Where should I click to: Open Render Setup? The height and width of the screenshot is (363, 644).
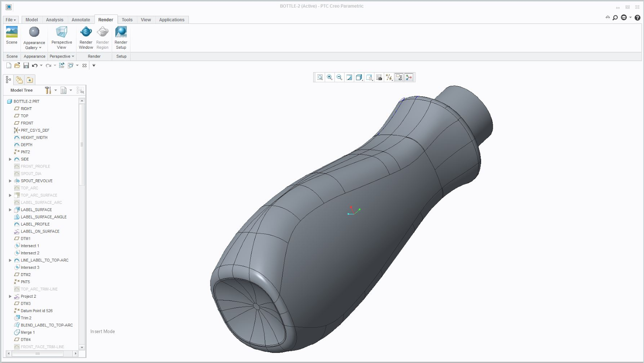121,36
